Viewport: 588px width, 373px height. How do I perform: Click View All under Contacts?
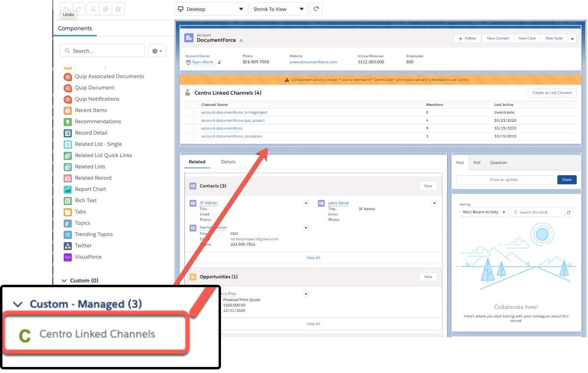(313, 258)
